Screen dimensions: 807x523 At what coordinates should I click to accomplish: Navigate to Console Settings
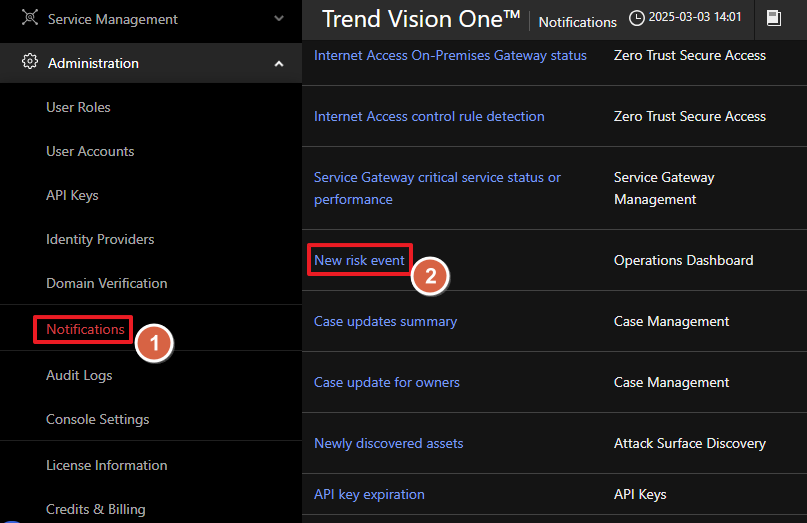coord(97,419)
